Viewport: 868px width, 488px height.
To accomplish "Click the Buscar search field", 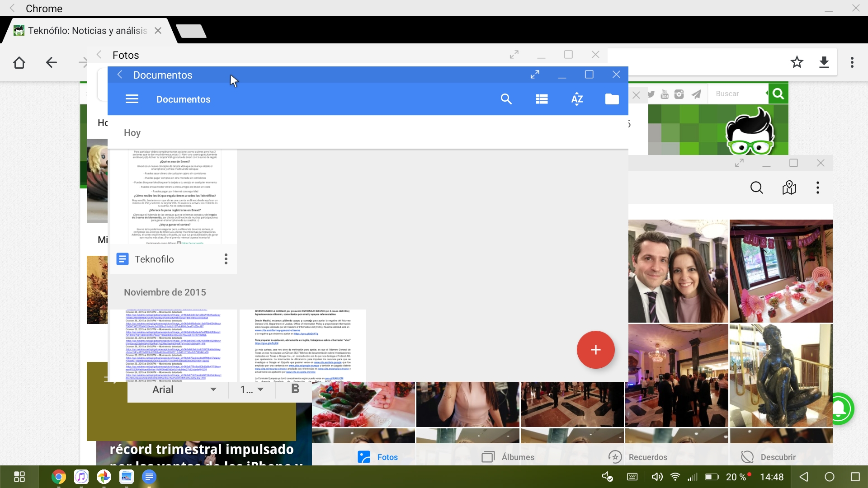I will click(738, 94).
